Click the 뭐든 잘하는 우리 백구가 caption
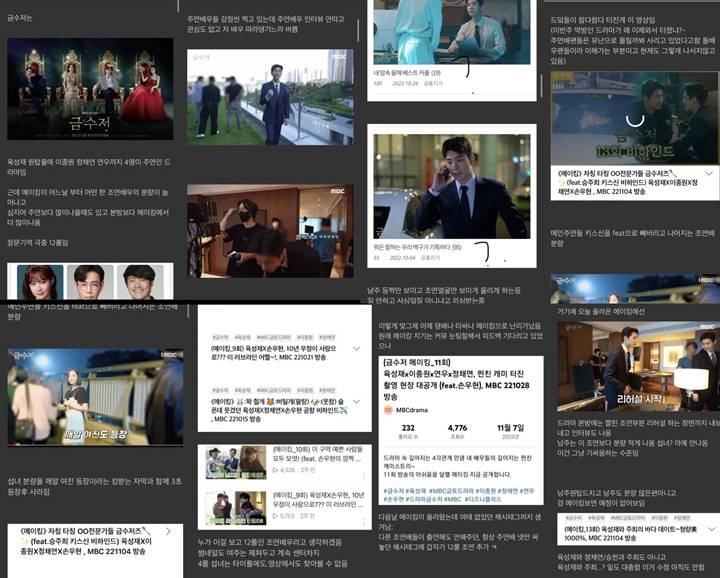 417,247
